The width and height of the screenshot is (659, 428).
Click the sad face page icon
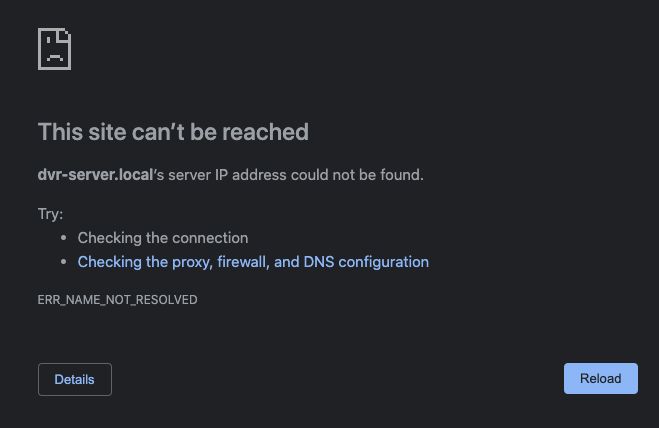click(x=54, y=48)
